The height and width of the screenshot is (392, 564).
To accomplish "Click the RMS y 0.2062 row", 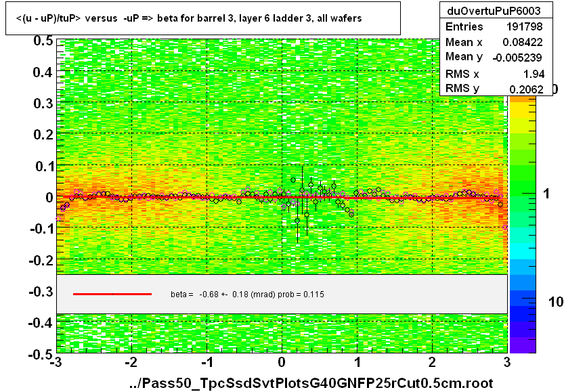I will (494, 89).
